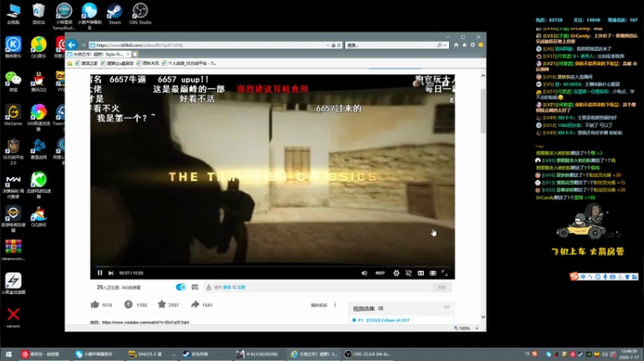This screenshot has width=644, height=361.
Task: Open the third bookmark in favorites bar
Action: pos(148,63)
